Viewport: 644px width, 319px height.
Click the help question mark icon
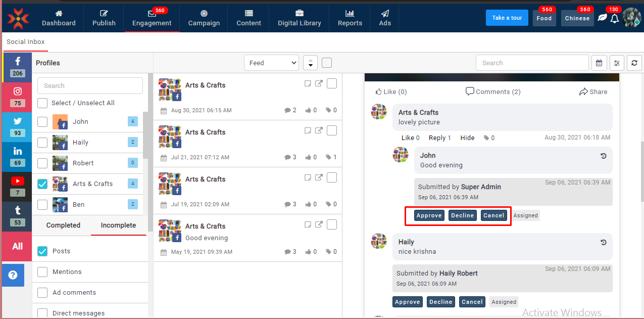tap(13, 275)
